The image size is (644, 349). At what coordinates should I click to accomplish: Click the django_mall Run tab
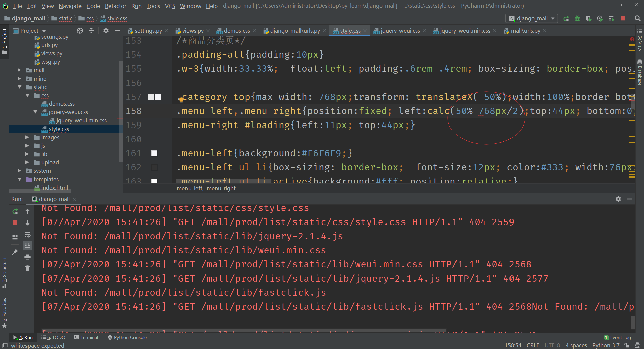pos(54,199)
